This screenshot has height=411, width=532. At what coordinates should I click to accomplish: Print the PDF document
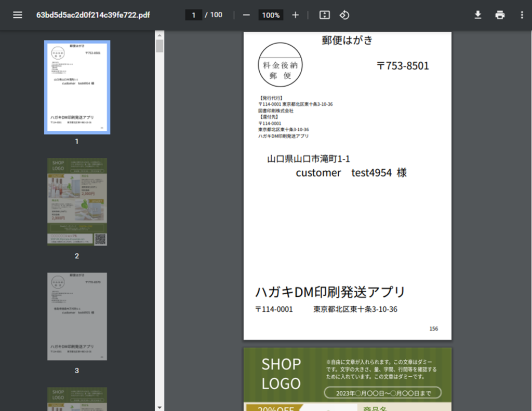(x=500, y=15)
